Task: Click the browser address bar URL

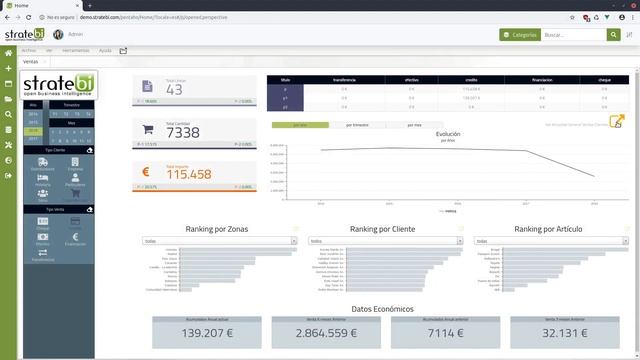Action: [153, 18]
